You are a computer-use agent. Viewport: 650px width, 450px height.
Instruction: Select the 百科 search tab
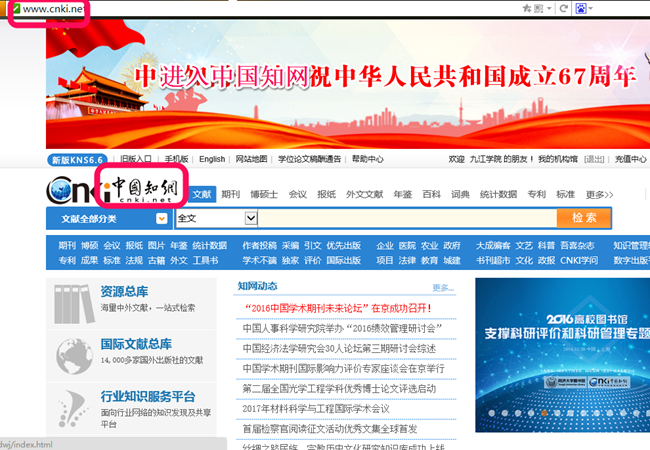click(x=432, y=194)
